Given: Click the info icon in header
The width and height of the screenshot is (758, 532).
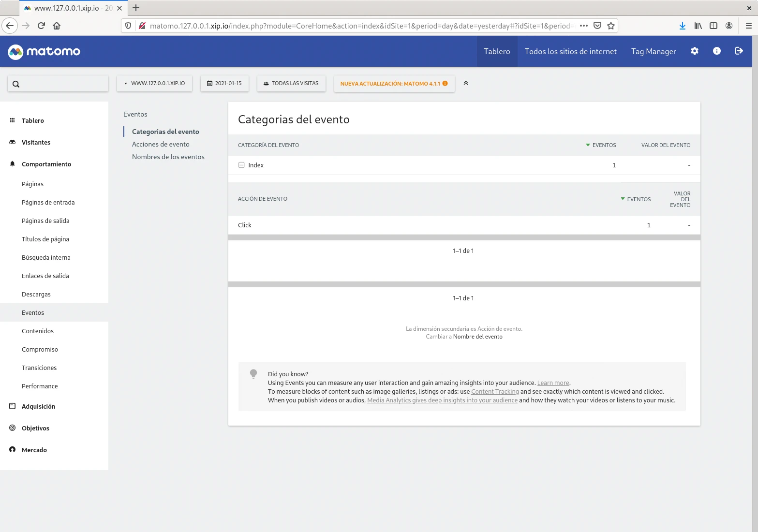Looking at the screenshot, I should pyautogui.click(x=717, y=51).
